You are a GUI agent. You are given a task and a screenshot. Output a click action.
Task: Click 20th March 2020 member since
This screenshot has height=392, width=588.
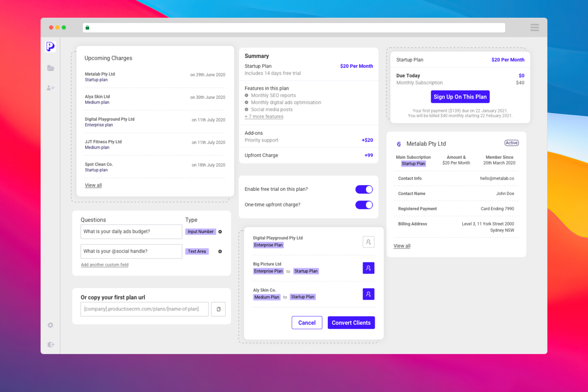499,163
